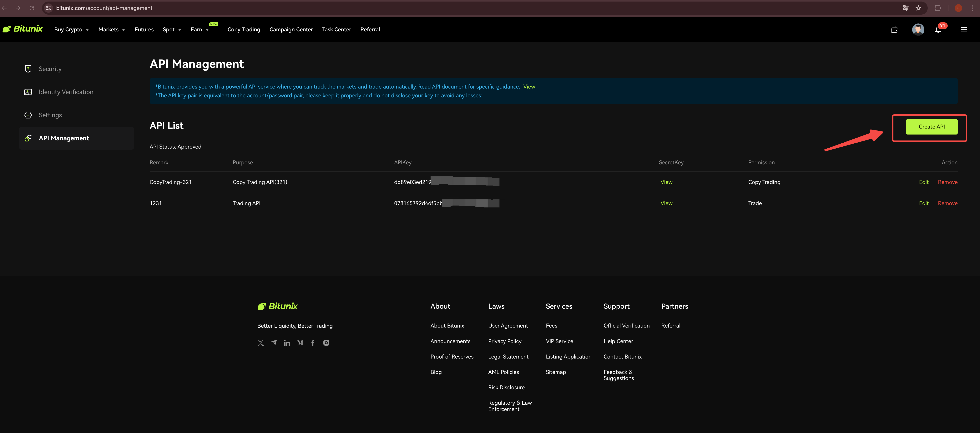Click the Create API button
980x433 pixels.
(931, 127)
